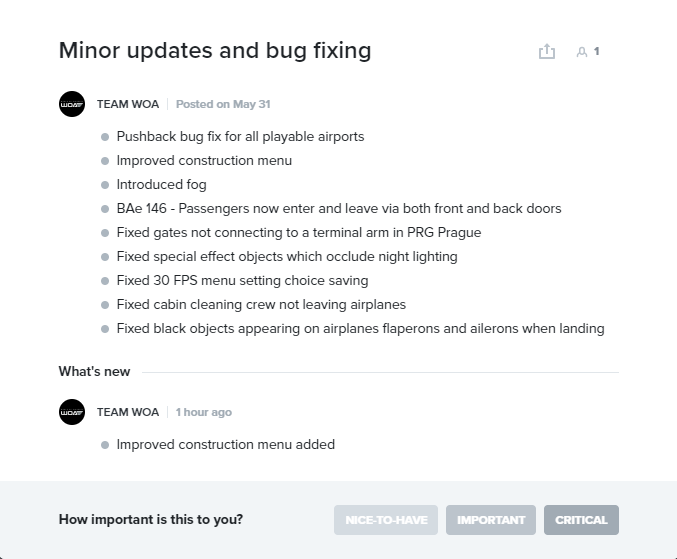This screenshot has width=677, height=559.
Task: Click the 'Fixed cabin cleaning crew not leaving airplanes' item
Action: click(x=261, y=305)
